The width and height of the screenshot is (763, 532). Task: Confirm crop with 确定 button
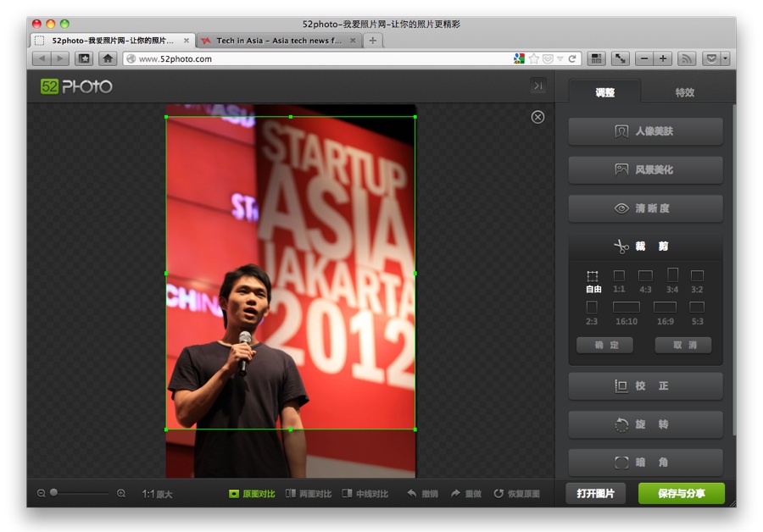click(x=604, y=345)
